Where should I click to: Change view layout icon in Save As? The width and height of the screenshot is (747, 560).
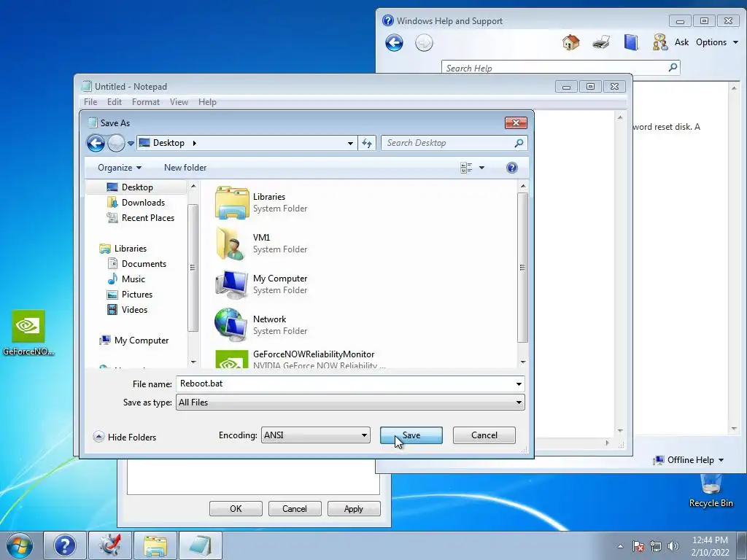click(466, 168)
